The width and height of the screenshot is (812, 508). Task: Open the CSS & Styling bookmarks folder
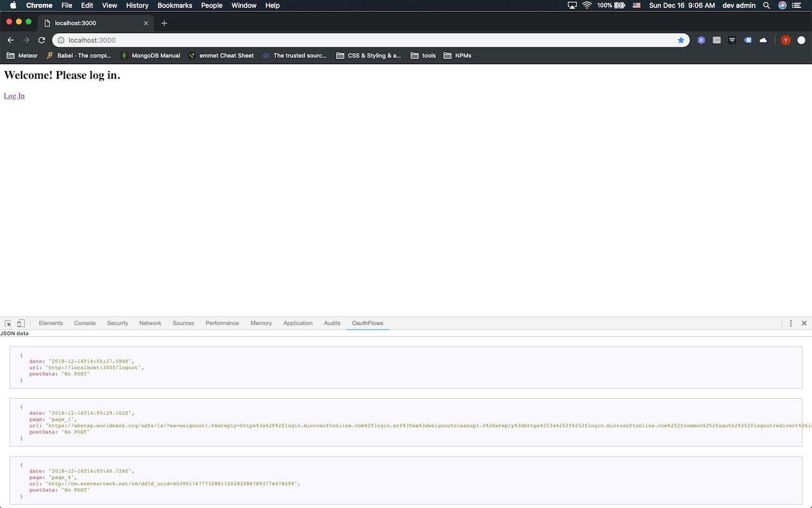369,55
